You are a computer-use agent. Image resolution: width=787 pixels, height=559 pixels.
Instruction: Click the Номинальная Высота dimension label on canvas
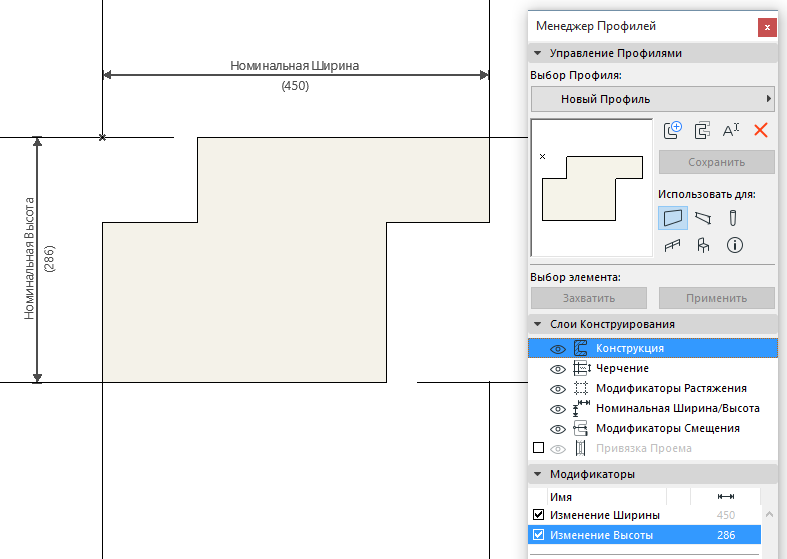point(29,258)
